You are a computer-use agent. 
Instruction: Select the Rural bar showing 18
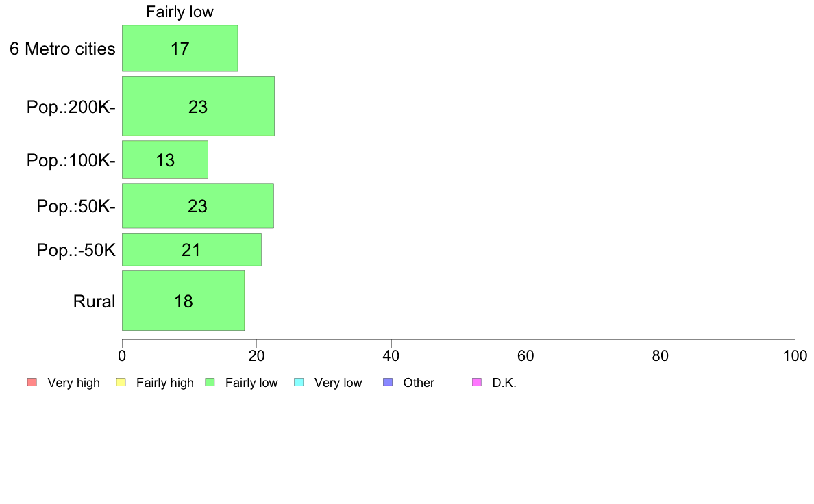click(183, 301)
